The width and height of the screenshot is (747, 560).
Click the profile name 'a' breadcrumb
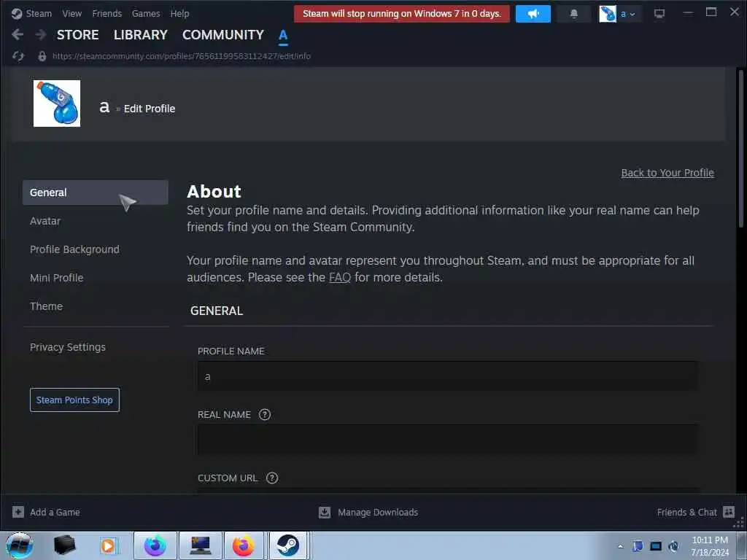coord(104,108)
